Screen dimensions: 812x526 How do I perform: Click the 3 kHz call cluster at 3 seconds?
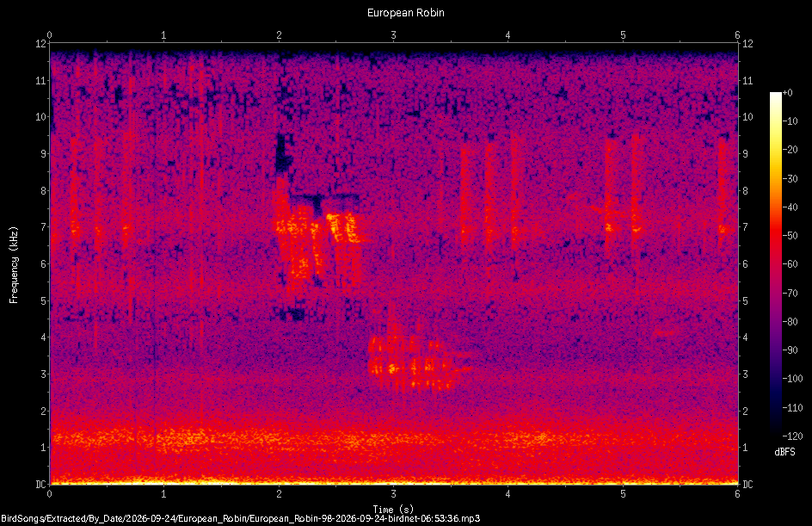415,362
